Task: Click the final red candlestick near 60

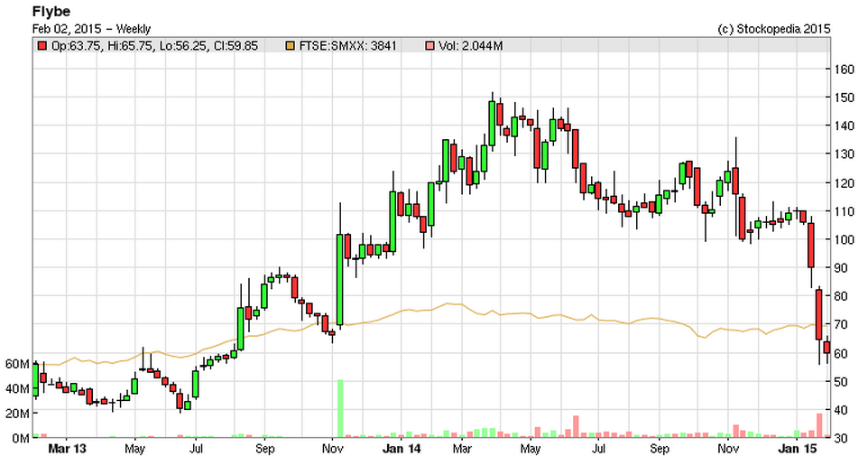Action: [x=827, y=348]
